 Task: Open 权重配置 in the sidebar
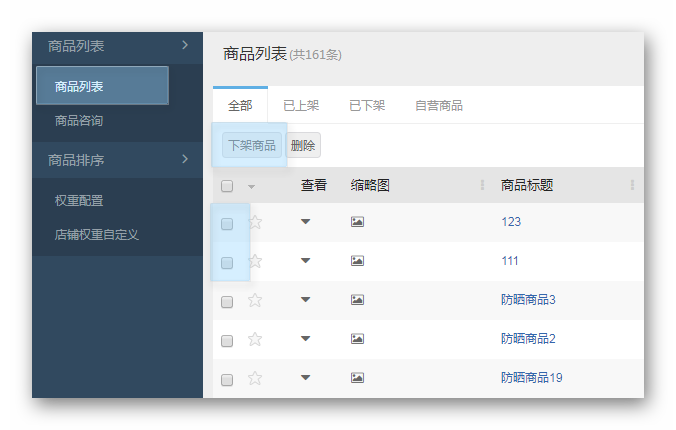(79, 201)
